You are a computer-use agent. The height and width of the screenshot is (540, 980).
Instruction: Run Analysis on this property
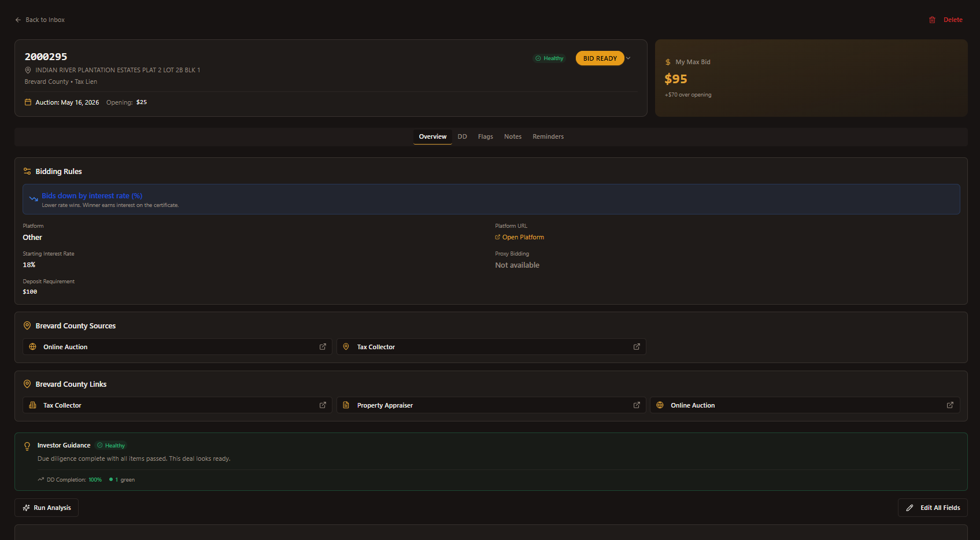pos(46,508)
